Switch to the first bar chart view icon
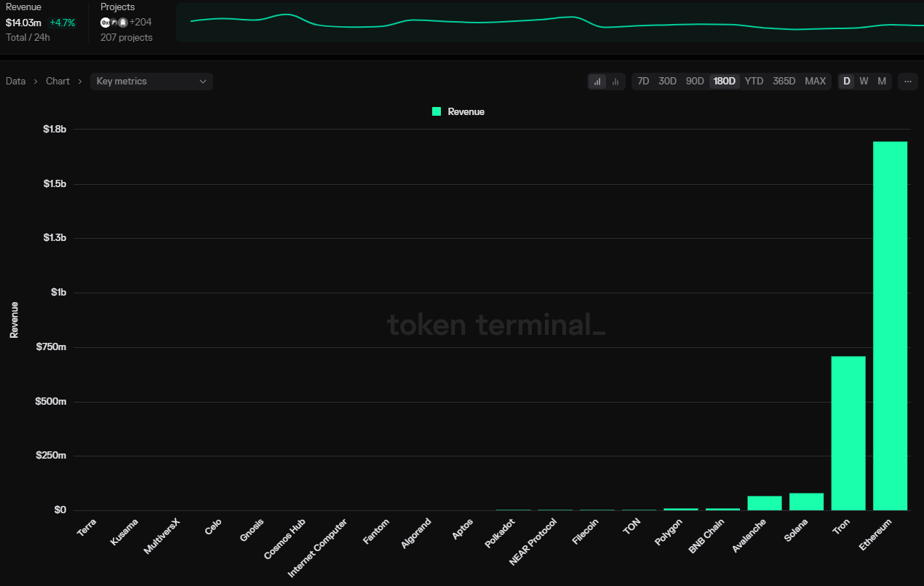Screen dimensions: 924x586 pyautogui.click(x=597, y=82)
